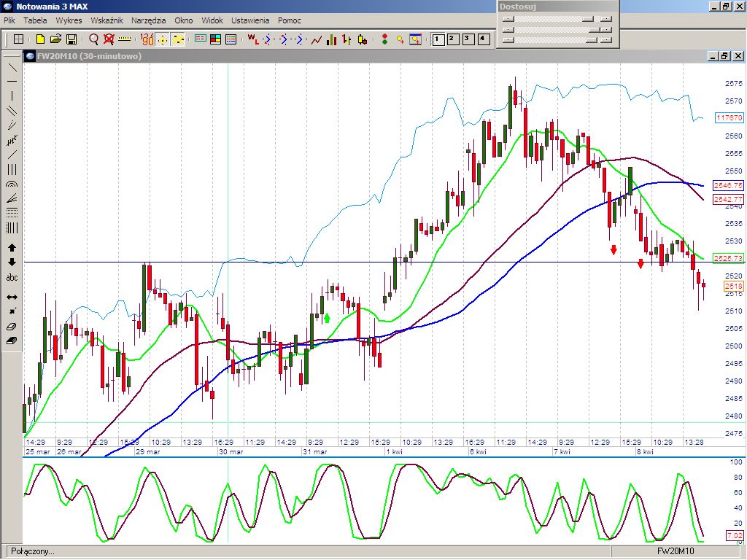747x560 pixels.
Task: Select the magnifier zoom tool
Action: [93, 39]
